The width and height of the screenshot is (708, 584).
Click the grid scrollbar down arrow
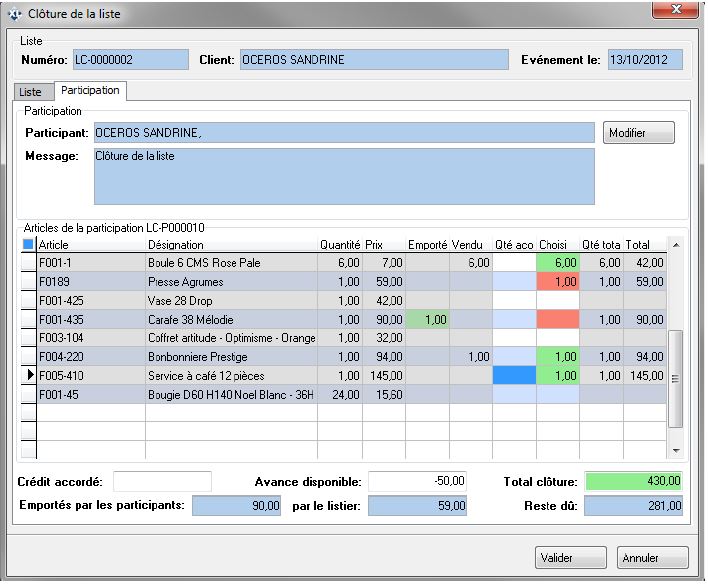(677, 451)
